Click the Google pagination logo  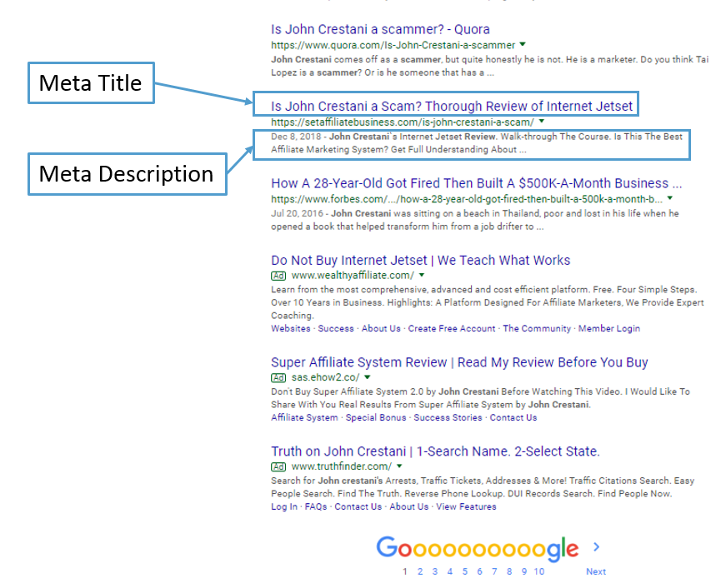[478, 549]
